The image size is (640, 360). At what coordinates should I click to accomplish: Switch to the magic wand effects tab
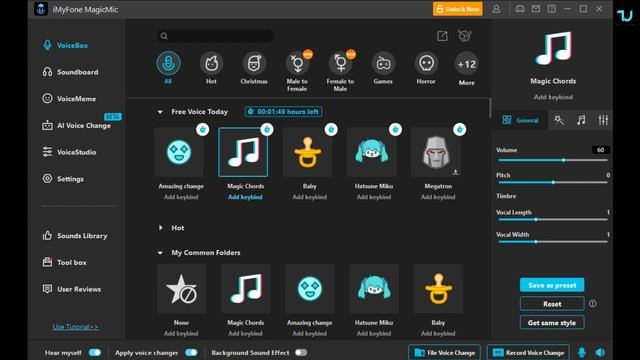coord(559,120)
